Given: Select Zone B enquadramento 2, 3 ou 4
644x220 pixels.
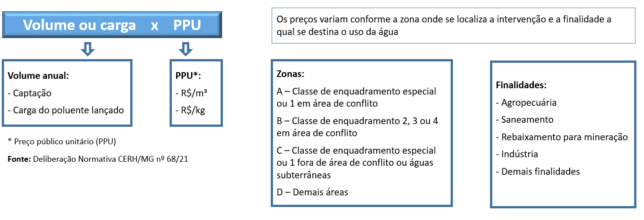Looking at the screenshot, I should (357, 127).
